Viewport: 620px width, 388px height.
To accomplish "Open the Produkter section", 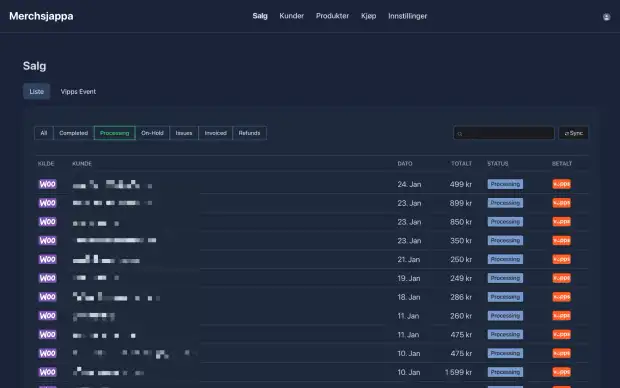I will pos(332,16).
